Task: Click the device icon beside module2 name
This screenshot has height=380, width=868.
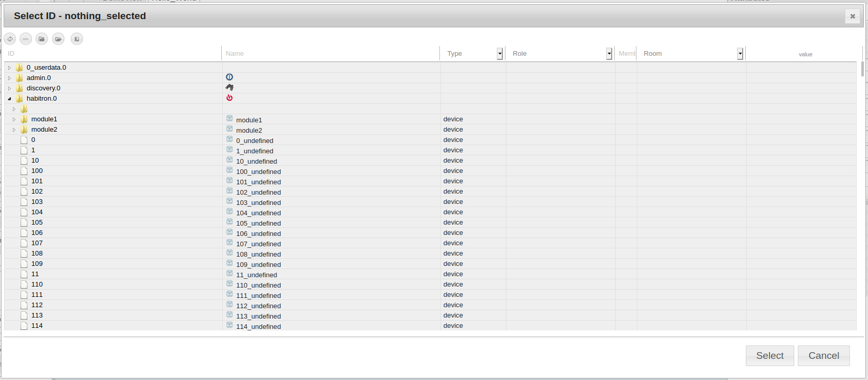Action: pyautogui.click(x=230, y=129)
